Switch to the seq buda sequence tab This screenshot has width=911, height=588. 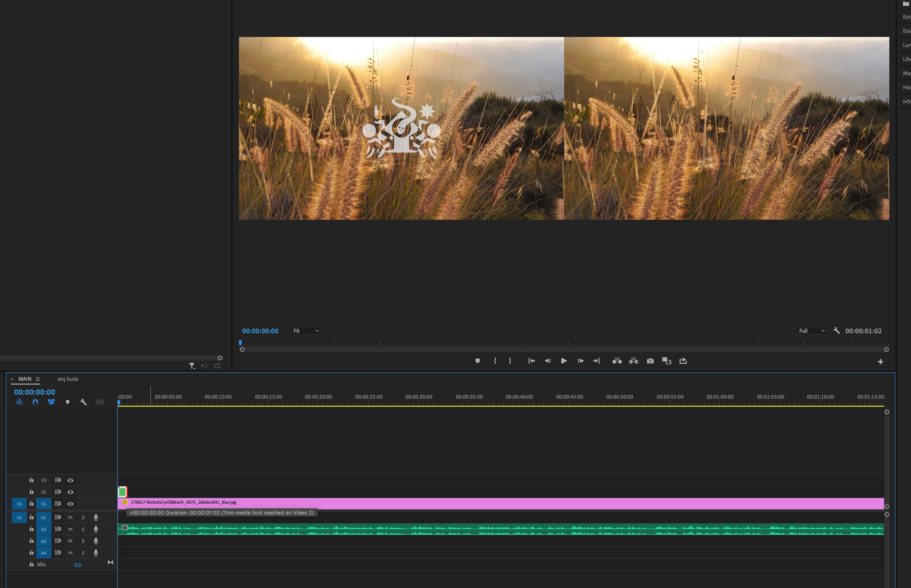[68, 379]
